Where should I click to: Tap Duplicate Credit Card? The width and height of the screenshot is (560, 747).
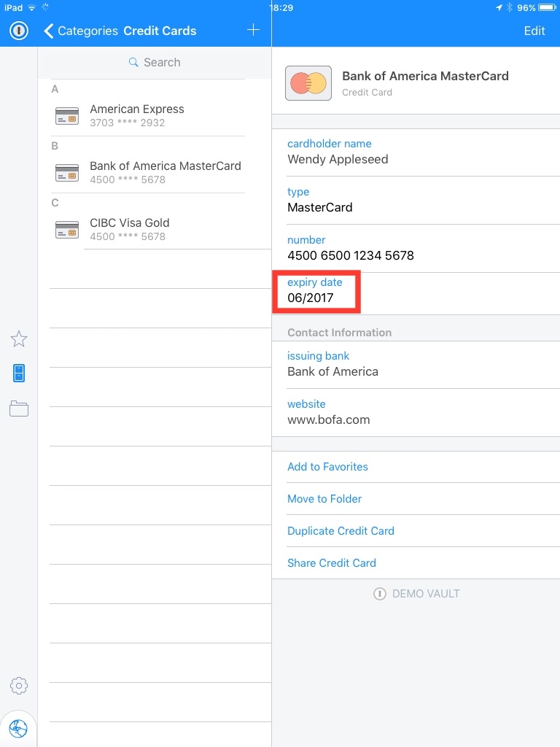point(341,531)
